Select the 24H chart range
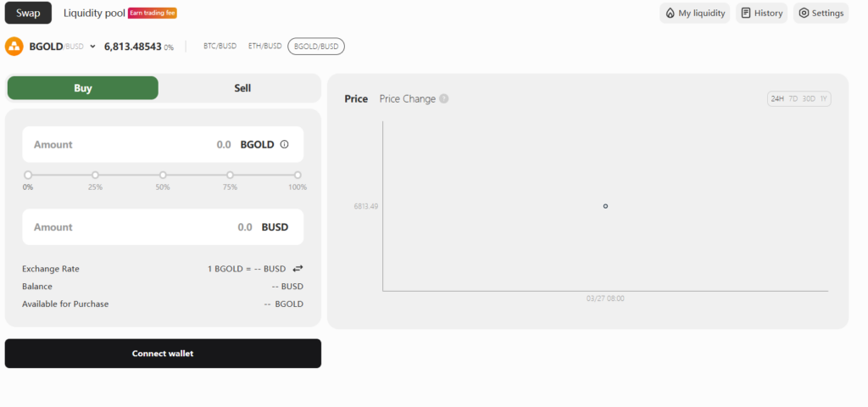 click(776, 99)
